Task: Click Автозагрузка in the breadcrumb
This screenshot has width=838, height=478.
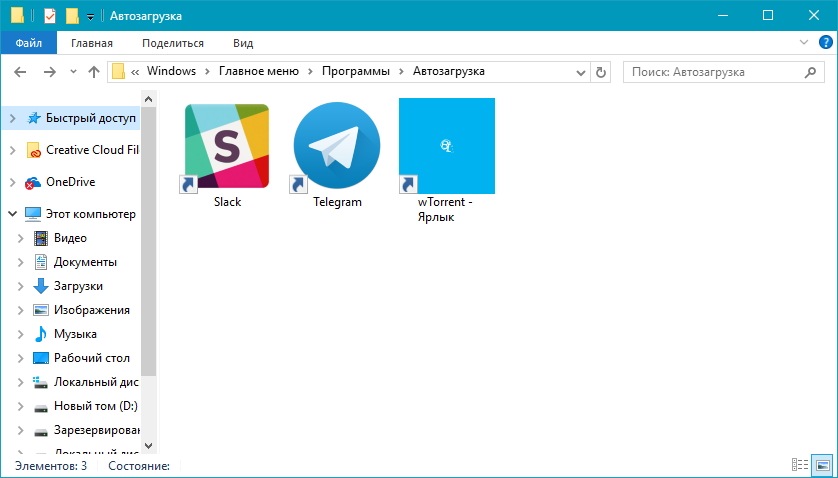Action: pyautogui.click(x=448, y=71)
